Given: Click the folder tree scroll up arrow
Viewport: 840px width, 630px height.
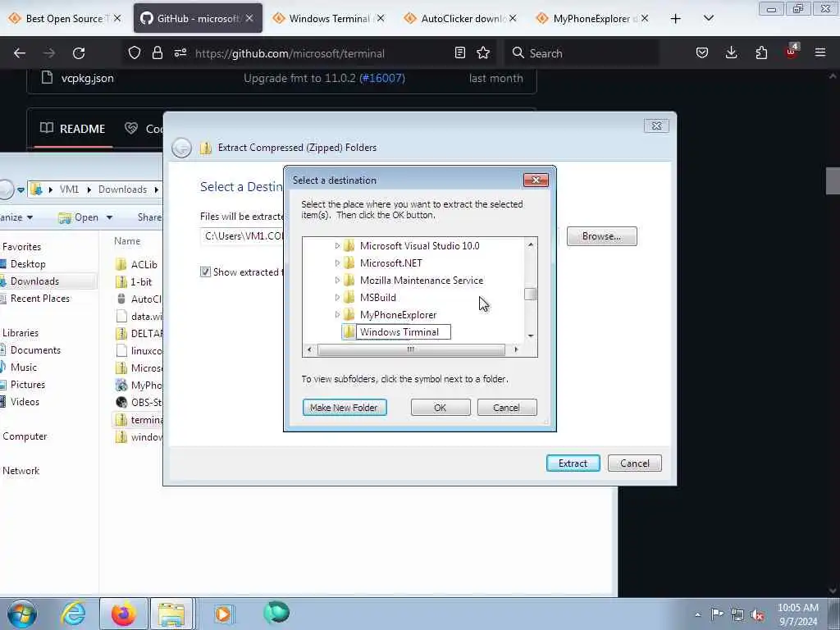Looking at the screenshot, I should click(x=531, y=244).
